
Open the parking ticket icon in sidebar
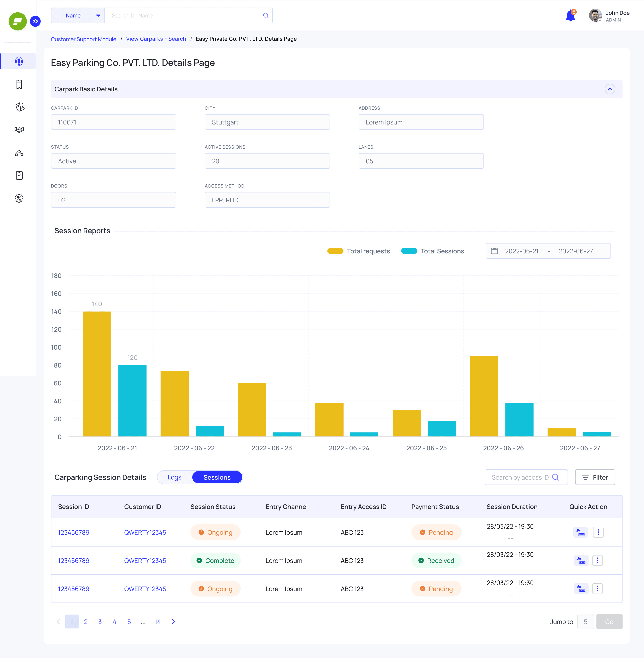[19, 84]
